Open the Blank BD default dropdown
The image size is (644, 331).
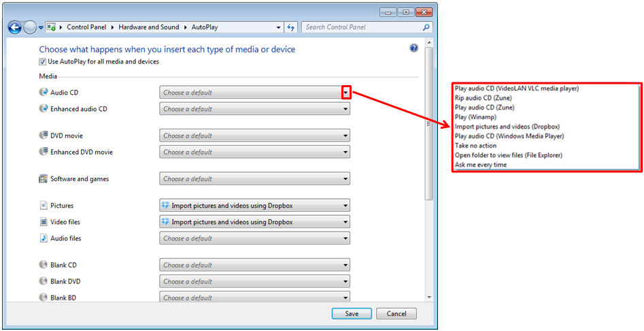(x=254, y=296)
